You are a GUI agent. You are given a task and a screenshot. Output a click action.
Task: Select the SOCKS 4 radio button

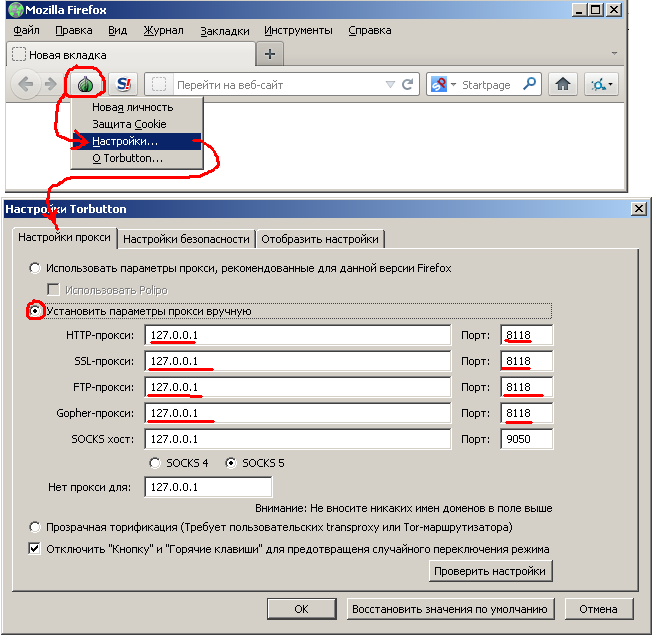(155, 463)
